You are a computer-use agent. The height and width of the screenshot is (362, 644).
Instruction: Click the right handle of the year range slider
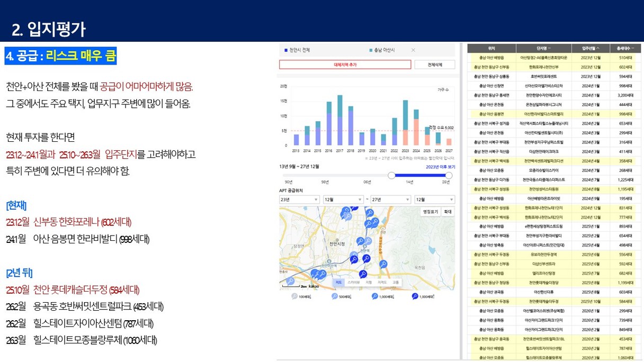coord(449,175)
